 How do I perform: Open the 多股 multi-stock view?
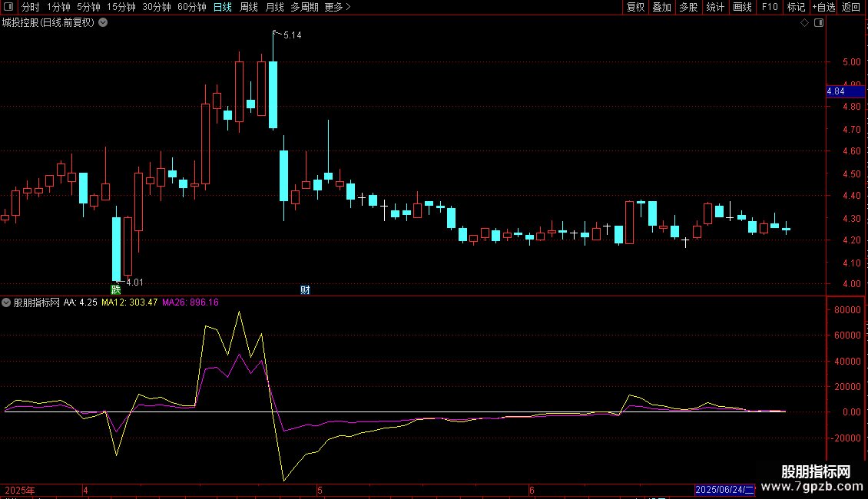(688, 7)
